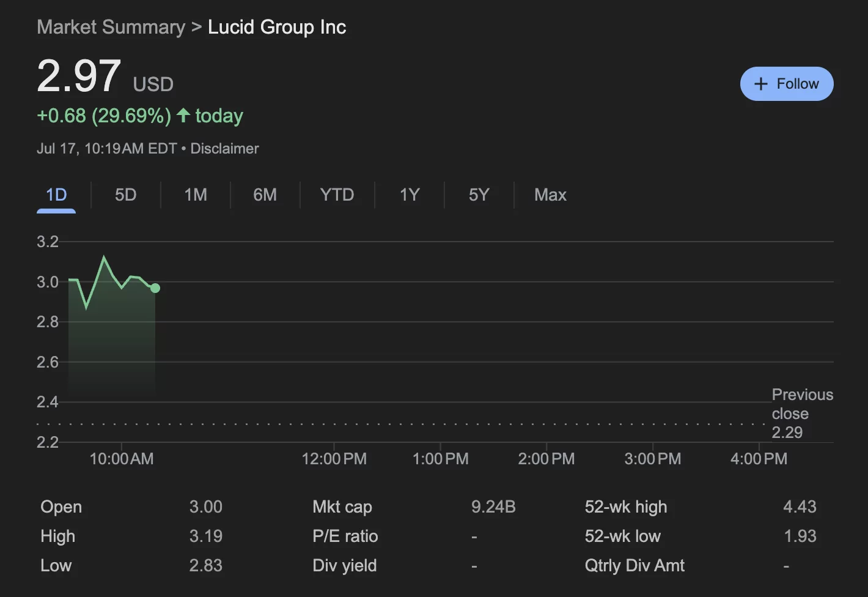Click the Mkt cap label

point(342,506)
